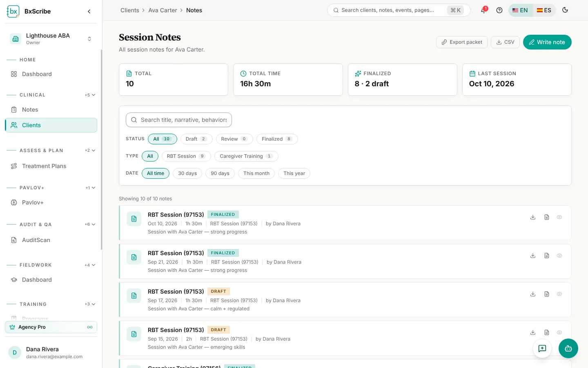Click the Write note button

point(547,42)
